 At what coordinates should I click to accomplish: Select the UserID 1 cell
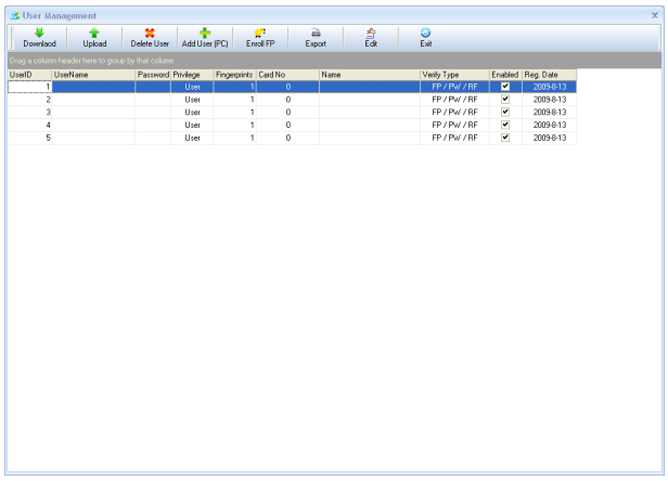[30, 87]
